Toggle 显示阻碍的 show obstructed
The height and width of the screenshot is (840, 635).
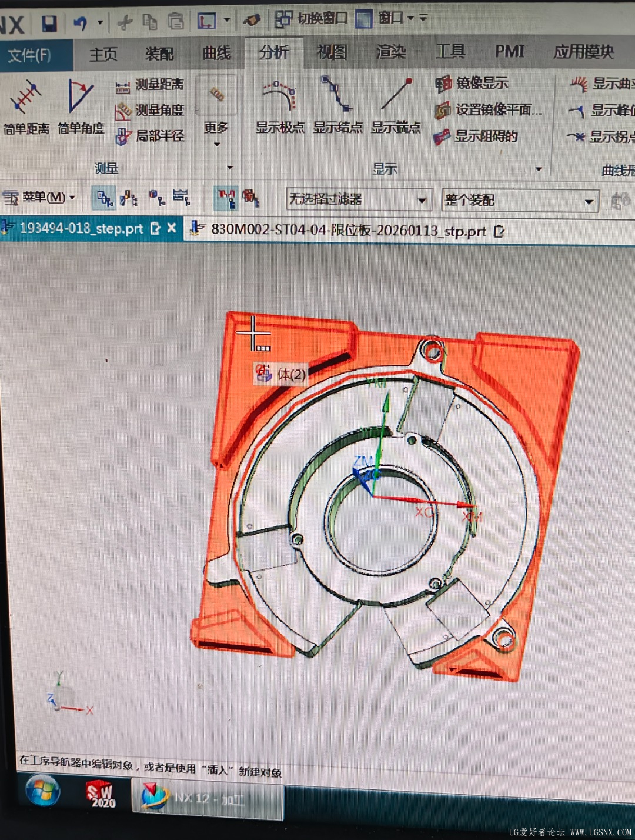click(x=476, y=136)
